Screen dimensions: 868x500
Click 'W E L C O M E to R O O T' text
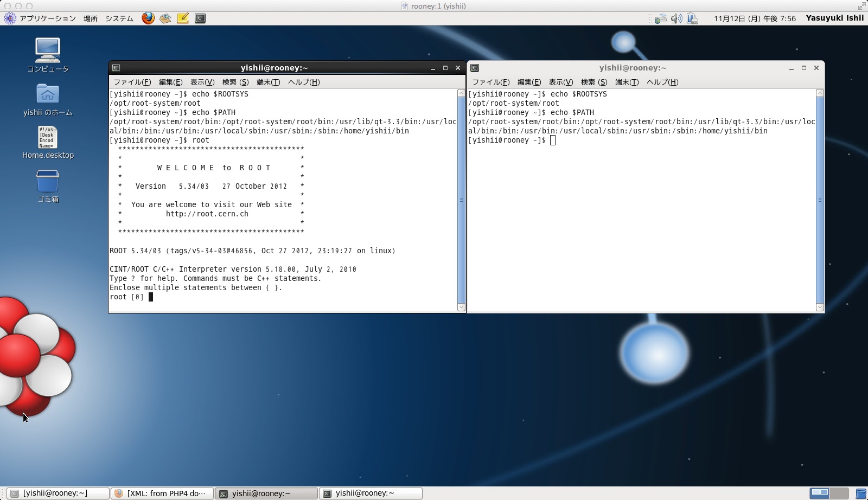click(x=214, y=168)
